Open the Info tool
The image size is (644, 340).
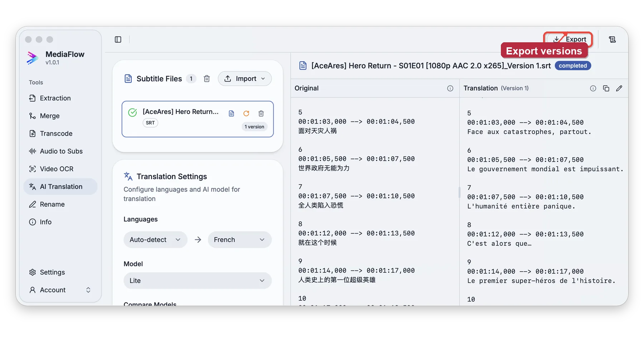click(60, 222)
